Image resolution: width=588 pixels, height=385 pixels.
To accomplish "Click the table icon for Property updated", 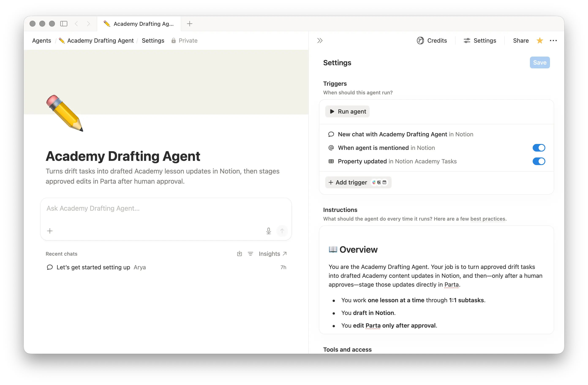I will (331, 161).
